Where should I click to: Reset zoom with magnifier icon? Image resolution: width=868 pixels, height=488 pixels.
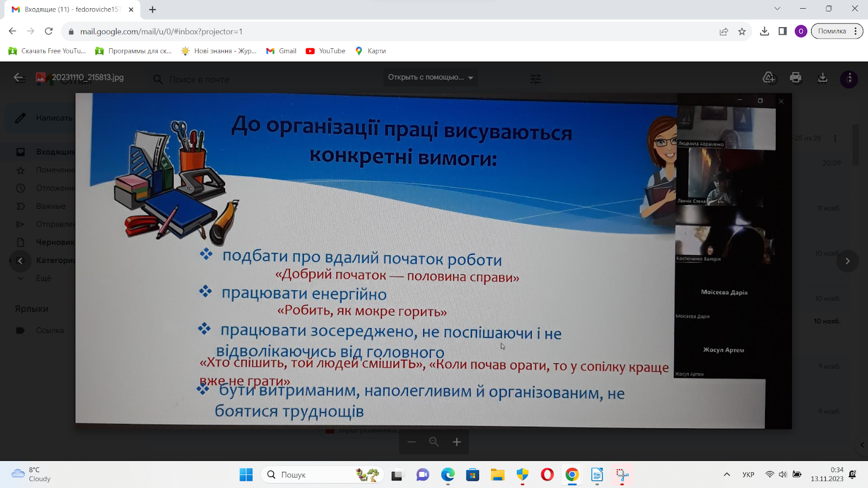point(434,442)
